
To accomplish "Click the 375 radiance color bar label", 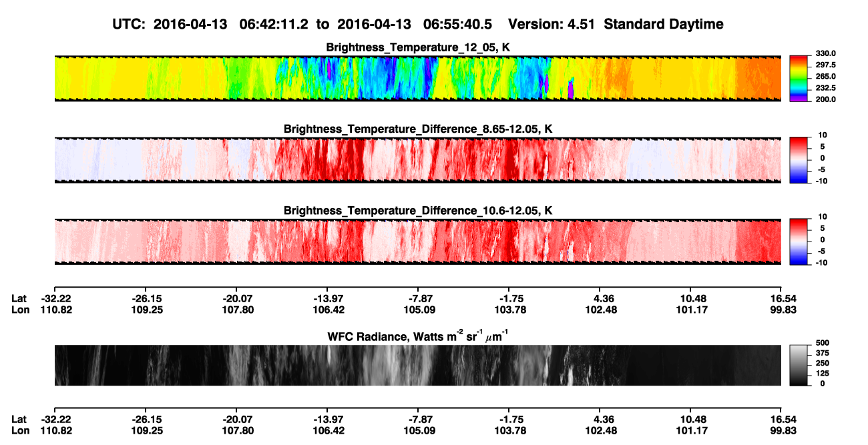I will 822,353.
